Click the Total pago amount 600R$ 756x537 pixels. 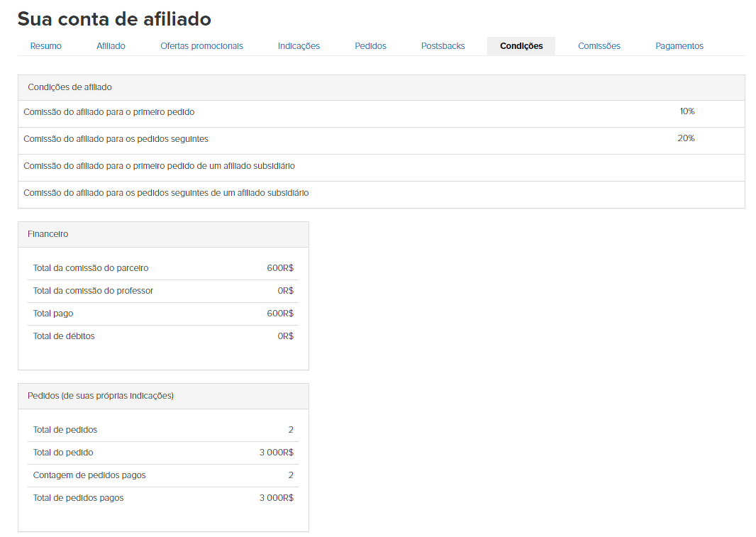point(280,314)
